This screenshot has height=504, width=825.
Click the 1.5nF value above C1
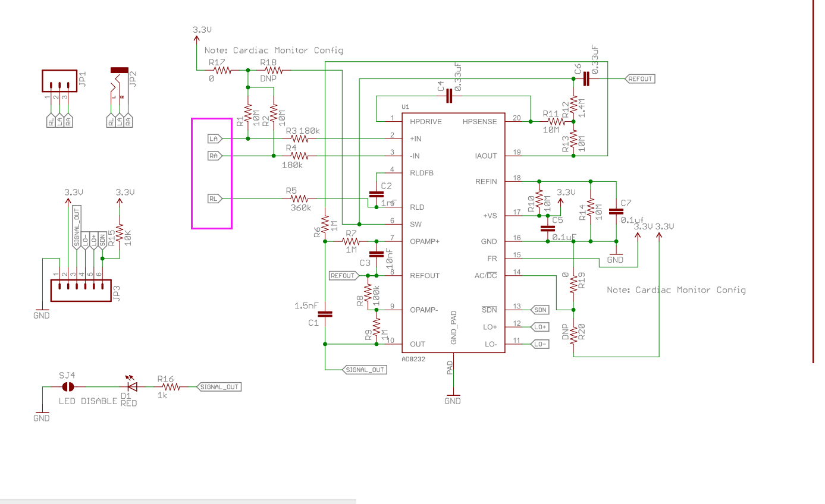(x=306, y=305)
